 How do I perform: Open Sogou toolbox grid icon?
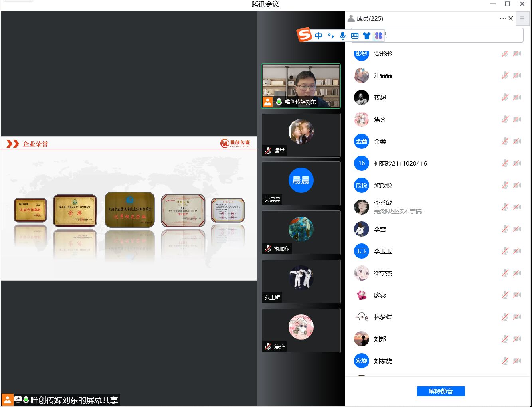(x=378, y=36)
